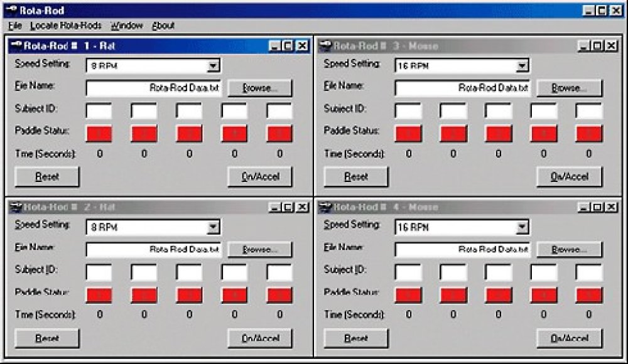Maximize the Rota-Rod 4 - Mouse child window
The image size is (628, 364).
point(597,207)
